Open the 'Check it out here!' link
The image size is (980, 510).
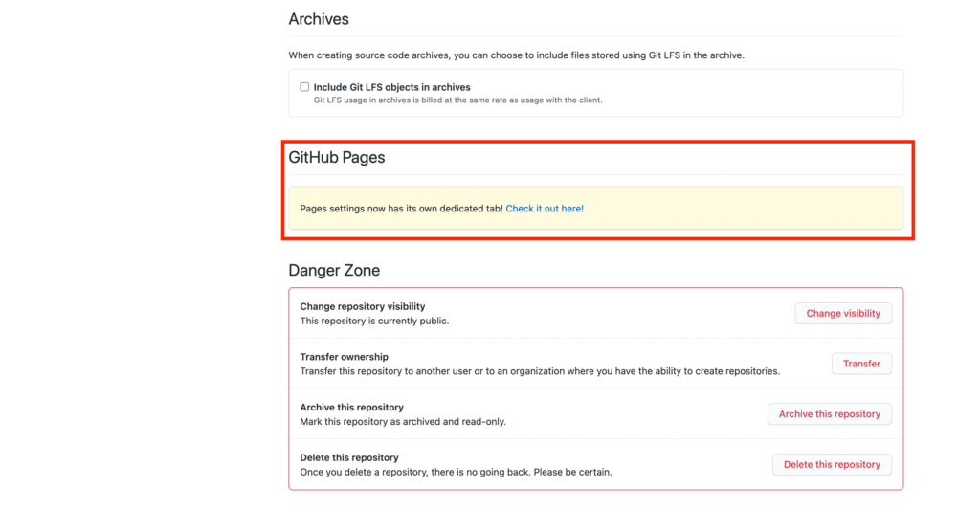click(545, 209)
